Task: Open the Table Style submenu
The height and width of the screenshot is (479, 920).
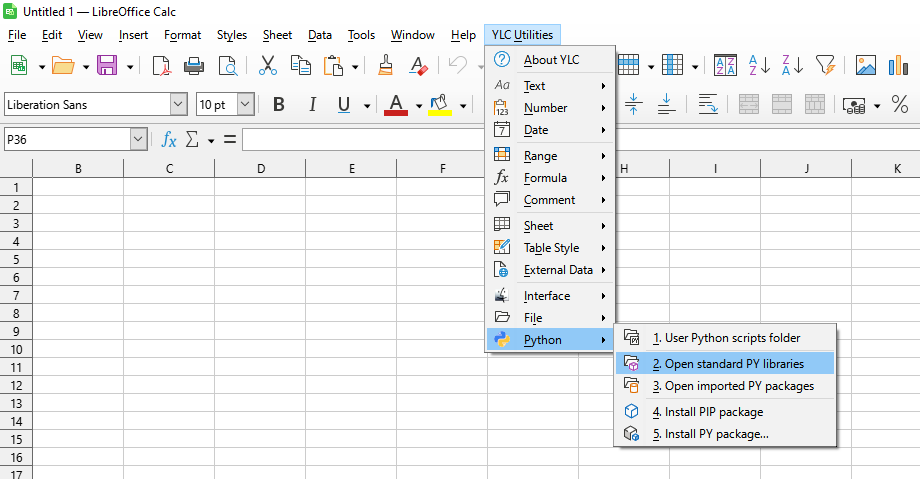Action: pyautogui.click(x=551, y=248)
